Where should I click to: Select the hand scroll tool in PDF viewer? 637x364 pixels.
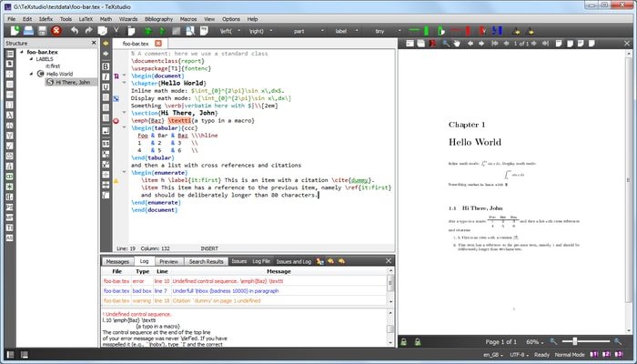coord(457,44)
